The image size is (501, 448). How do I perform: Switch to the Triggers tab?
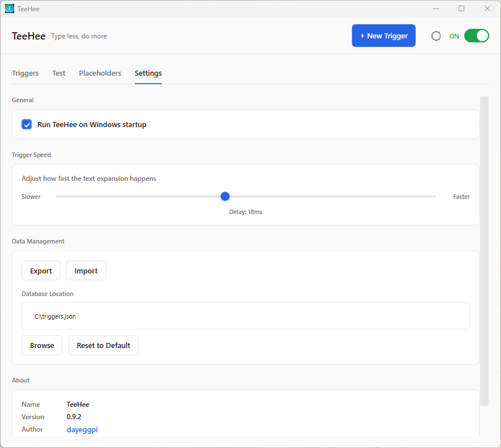[25, 73]
